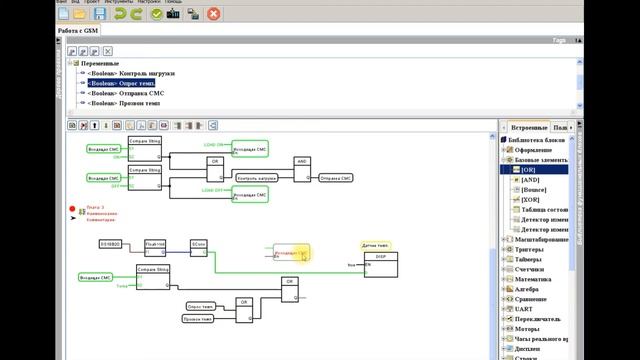Collapse the Базовые элементы library folder
Viewport: 640px width, 360px height.
(x=503, y=160)
